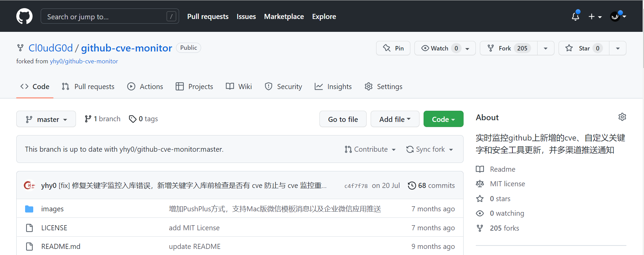The width and height of the screenshot is (644, 255).
Task: View the 1 branch link
Action: click(x=102, y=119)
